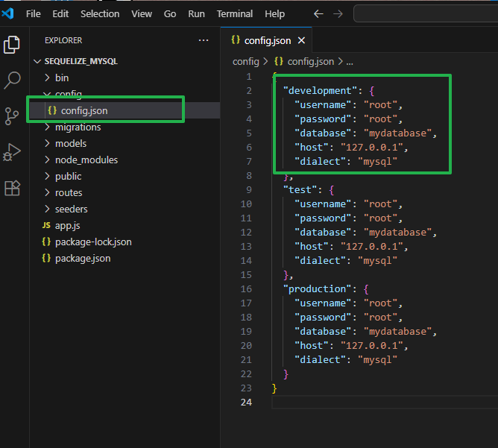Click the breadcrumb ellipsis segment
The width and height of the screenshot is (498, 448).
click(350, 62)
